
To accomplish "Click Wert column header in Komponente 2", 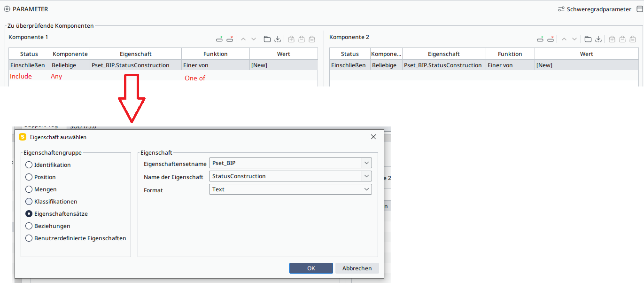I will click(x=587, y=54).
